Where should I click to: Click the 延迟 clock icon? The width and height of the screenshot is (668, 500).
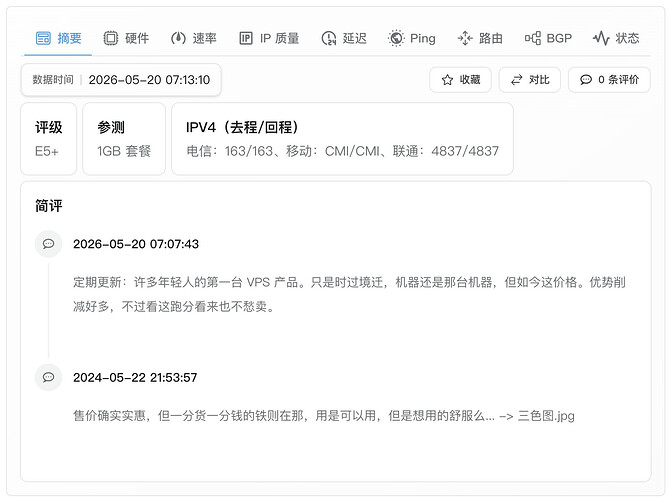[x=329, y=38]
